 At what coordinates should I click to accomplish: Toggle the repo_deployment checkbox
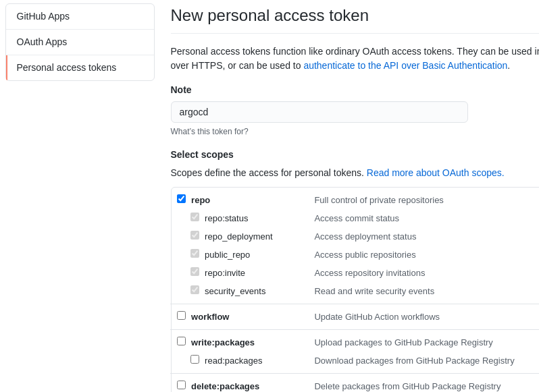point(195,235)
